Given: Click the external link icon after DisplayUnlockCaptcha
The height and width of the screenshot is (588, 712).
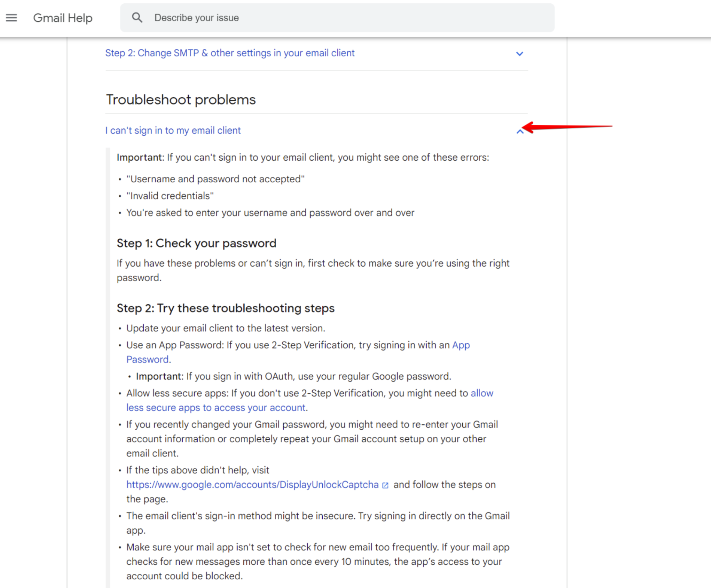Looking at the screenshot, I should click(385, 485).
